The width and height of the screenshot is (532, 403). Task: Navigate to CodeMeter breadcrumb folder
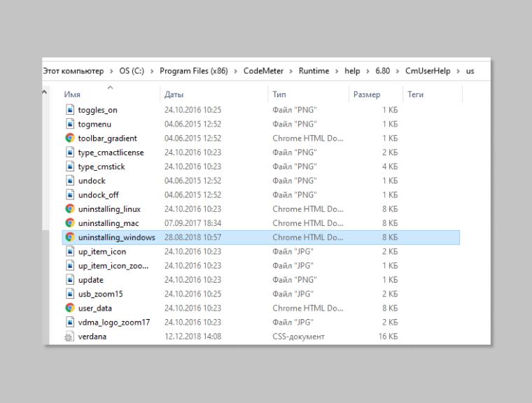tap(263, 71)
